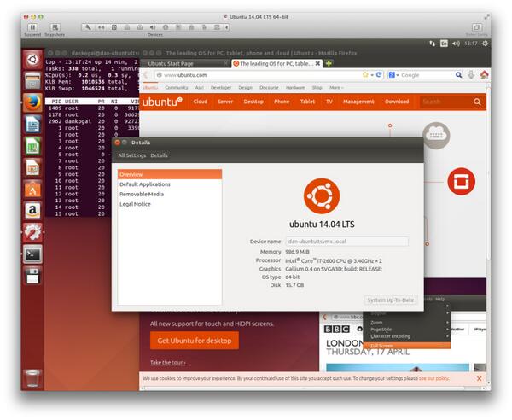Open the Terminal launcher icon
Screen dimensions: 512x420
[32, 254]
